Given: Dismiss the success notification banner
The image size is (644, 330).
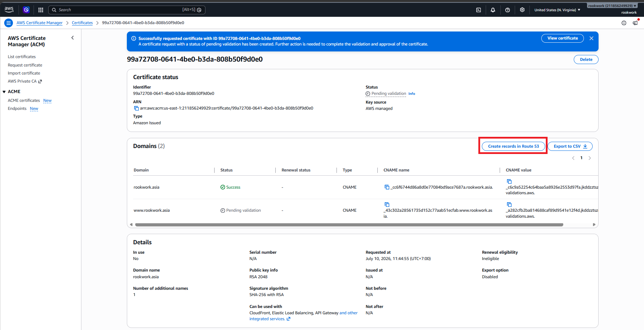Looking at the screenshot, I should coord(591,38).
